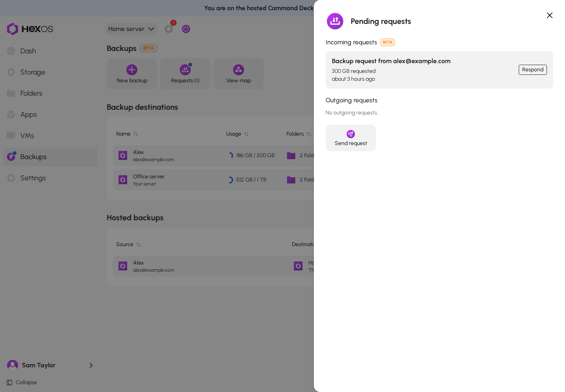Click the Dash sidebar icon

(x=11, y=51)
